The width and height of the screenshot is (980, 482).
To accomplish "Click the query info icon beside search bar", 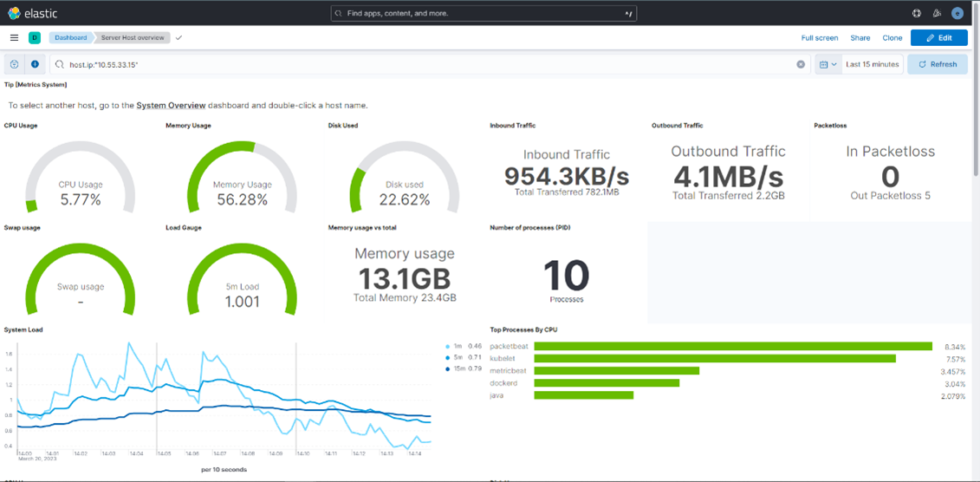I will click(x=35, y=64).
